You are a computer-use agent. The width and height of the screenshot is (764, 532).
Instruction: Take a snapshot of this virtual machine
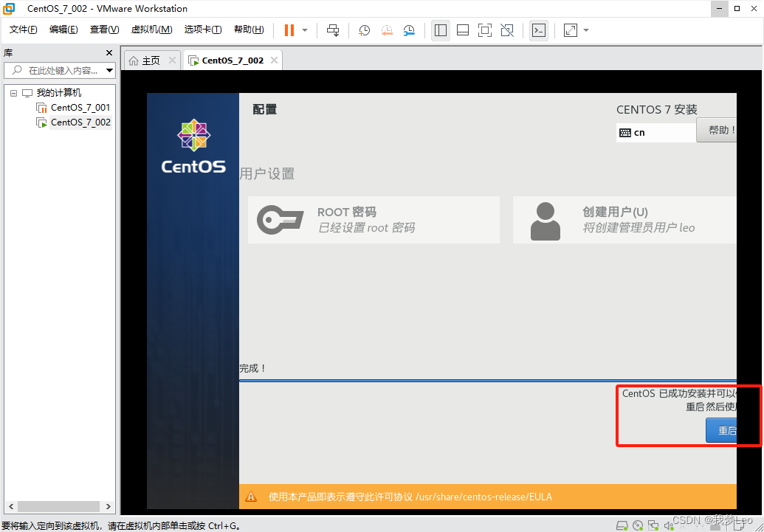coord(364,30)
